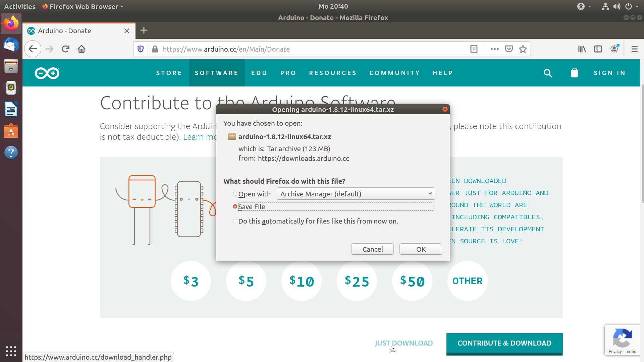
Task: Check Do this automatically for files
Action: click(235, 221)
